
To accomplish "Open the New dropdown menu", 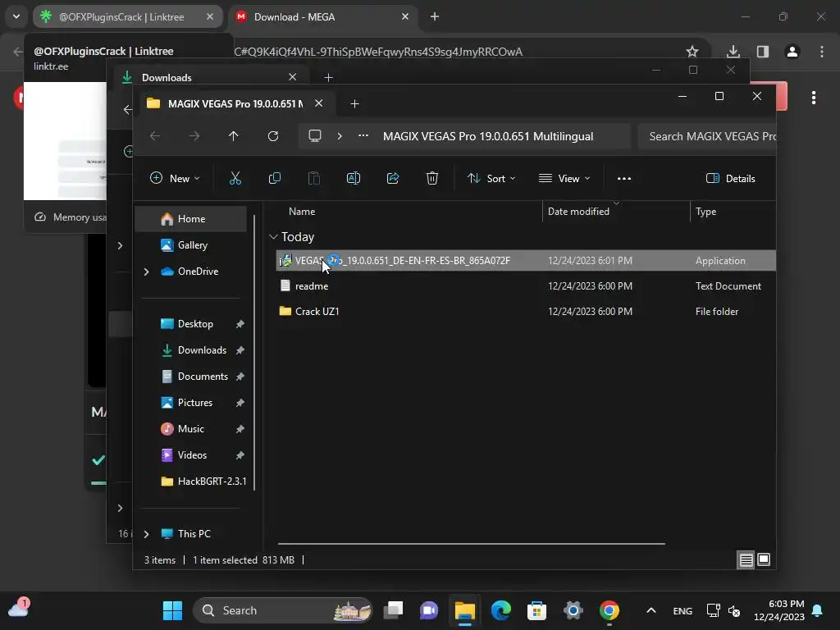I will coord(175,178).
